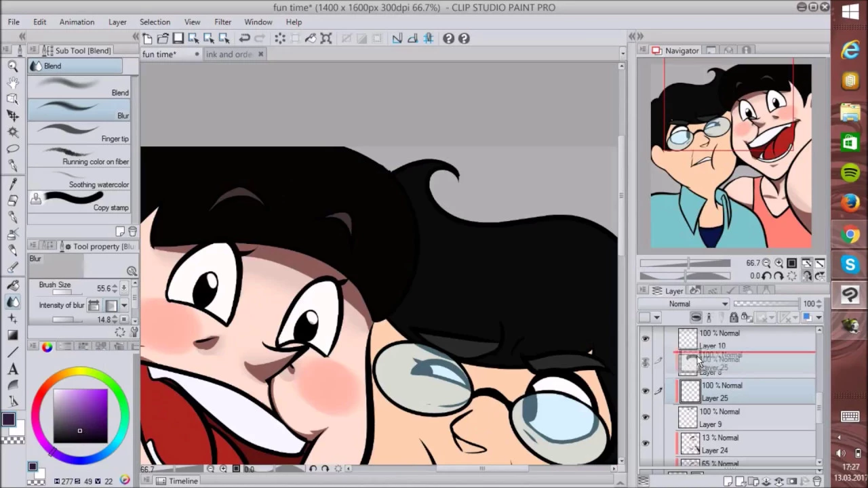Hide Layer 25 with eye icon

point(646,391)
